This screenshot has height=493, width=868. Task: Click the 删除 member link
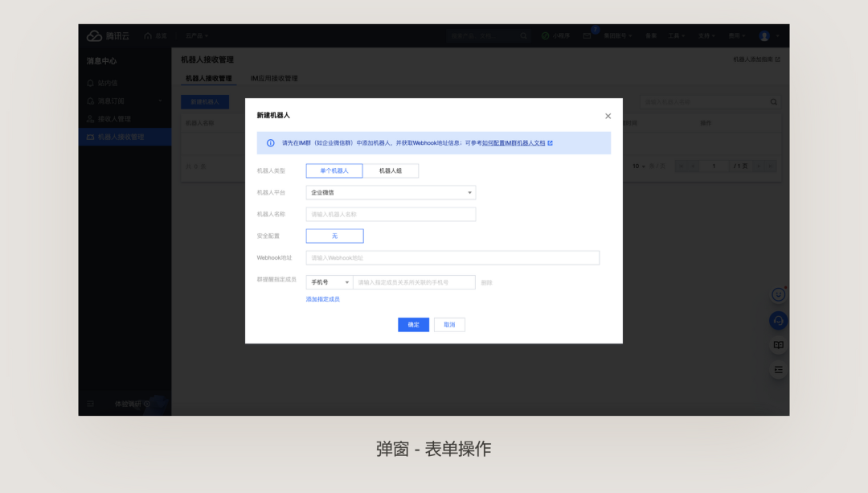(x=486, y=282)
